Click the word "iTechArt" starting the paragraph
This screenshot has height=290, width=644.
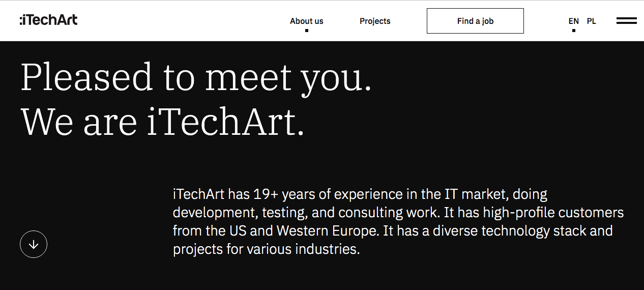click(198, 194)
